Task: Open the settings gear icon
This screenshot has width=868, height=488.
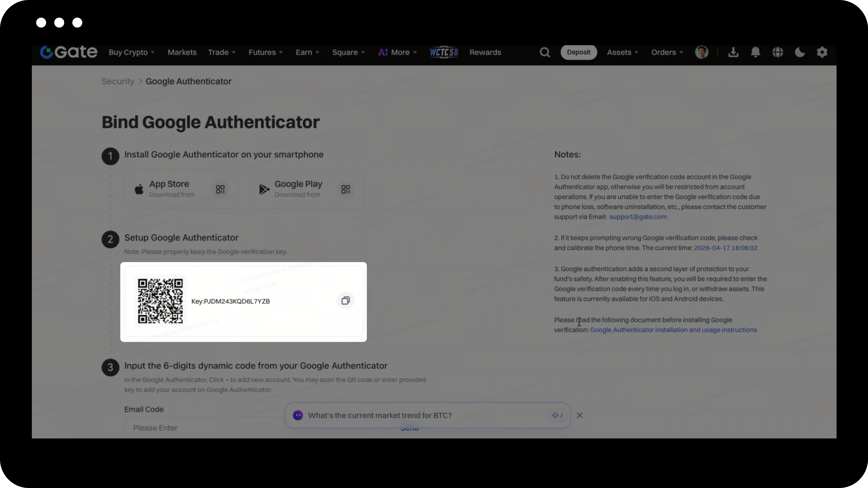Action: (822, 53)
